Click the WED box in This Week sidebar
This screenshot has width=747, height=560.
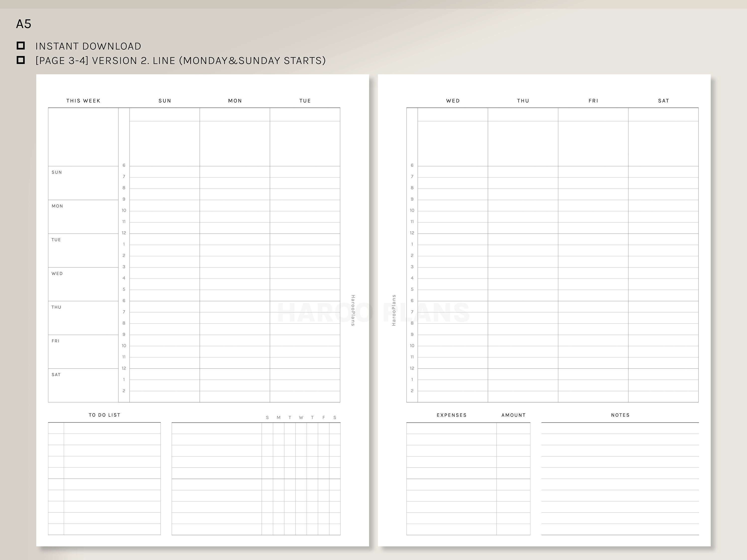83,284
